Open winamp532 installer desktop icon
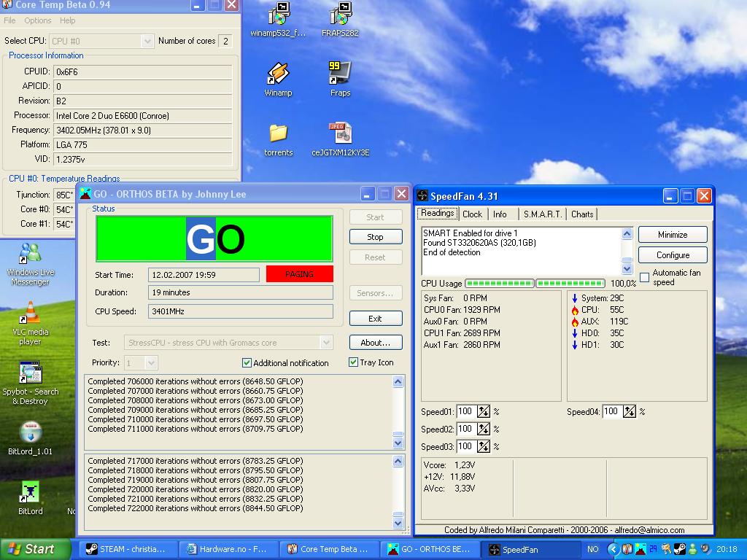747x560 pixels. pos(278,20)
